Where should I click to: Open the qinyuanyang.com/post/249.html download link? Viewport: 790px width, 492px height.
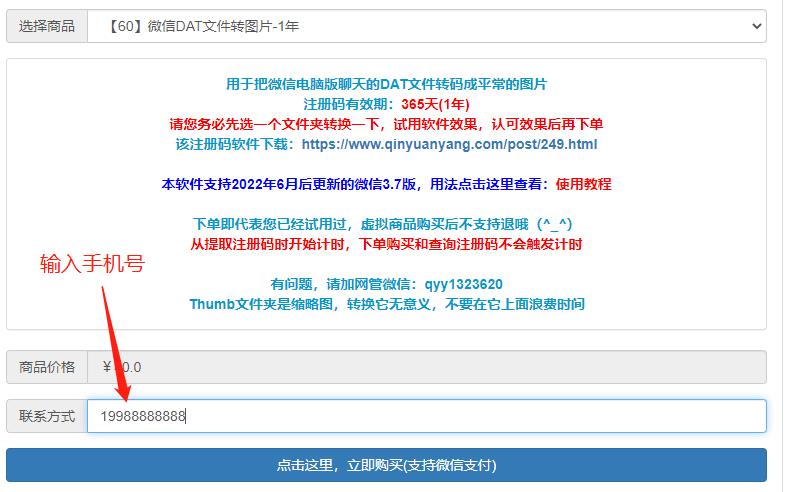pyautogui.click(x=449, y=145)
